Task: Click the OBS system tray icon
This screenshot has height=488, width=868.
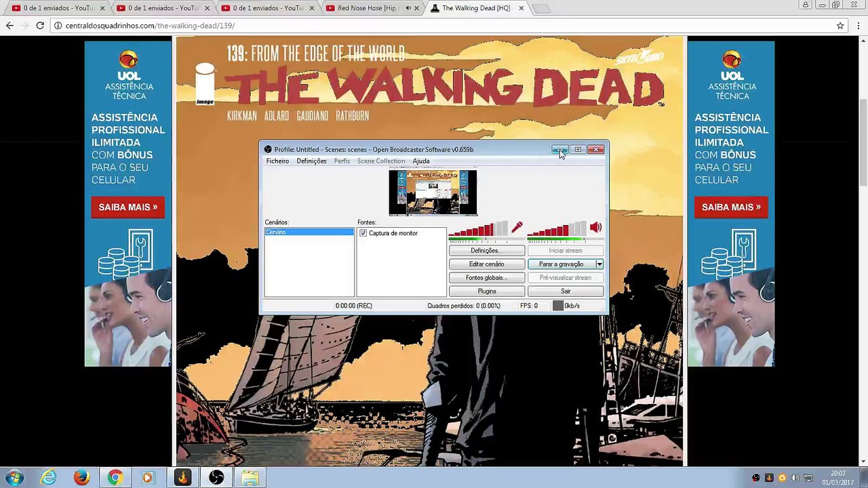Action: click(x=756, y=478)
